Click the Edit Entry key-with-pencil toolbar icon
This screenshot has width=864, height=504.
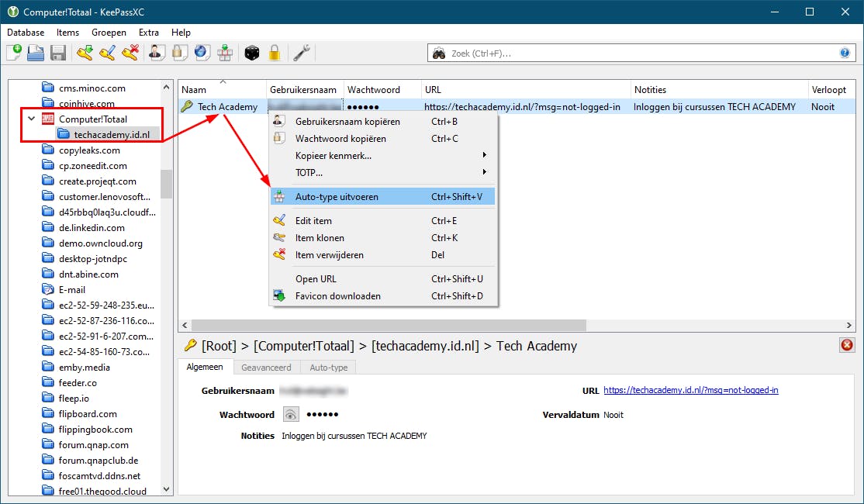(x=107, y=53)
